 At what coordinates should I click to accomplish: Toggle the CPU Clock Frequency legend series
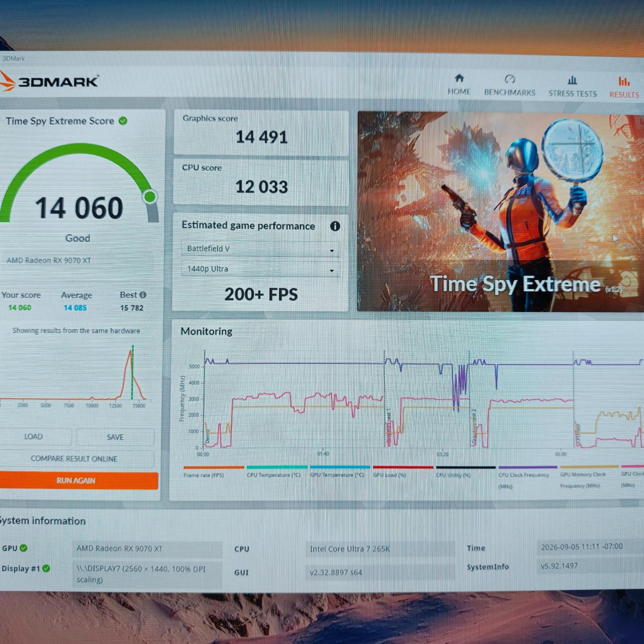pos(528,477)
